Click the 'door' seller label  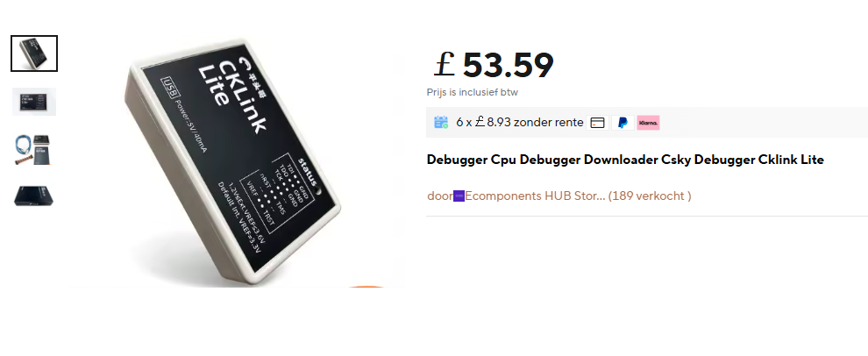click(x=439, y=196)
